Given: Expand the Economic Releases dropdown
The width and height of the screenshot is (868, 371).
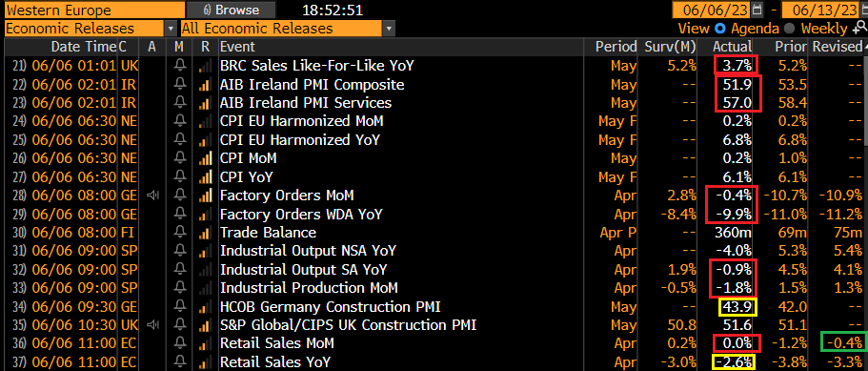Looking at the screenshot, I should tap(171, 29).
